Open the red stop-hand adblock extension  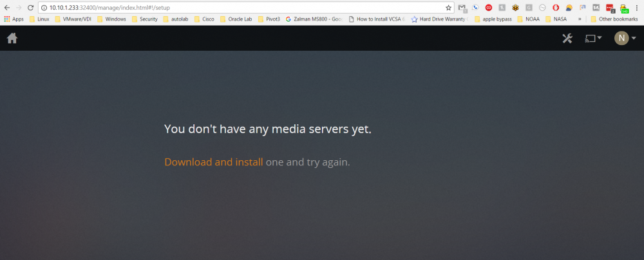pyautogui.click(x=555, y=7)
